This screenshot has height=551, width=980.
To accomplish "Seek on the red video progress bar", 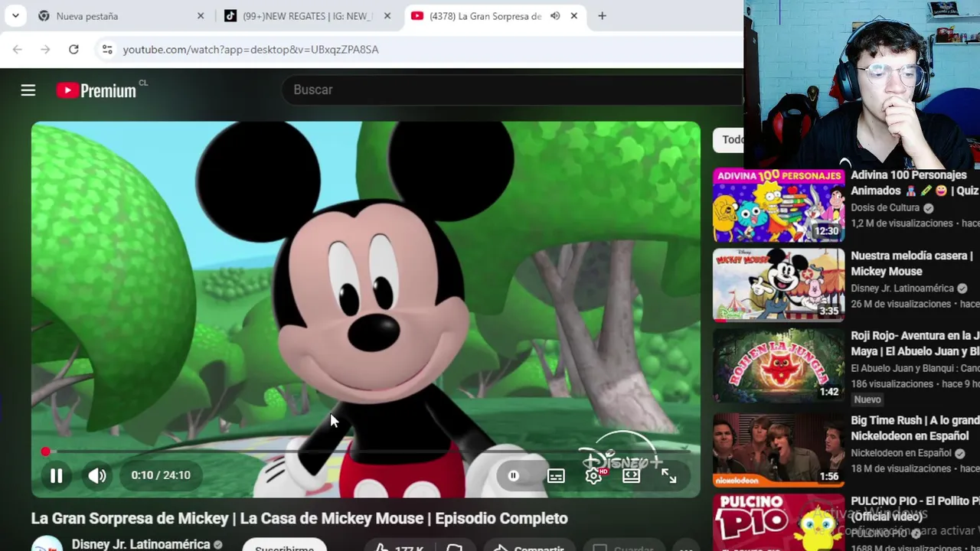I will click(x=366, y=452).
